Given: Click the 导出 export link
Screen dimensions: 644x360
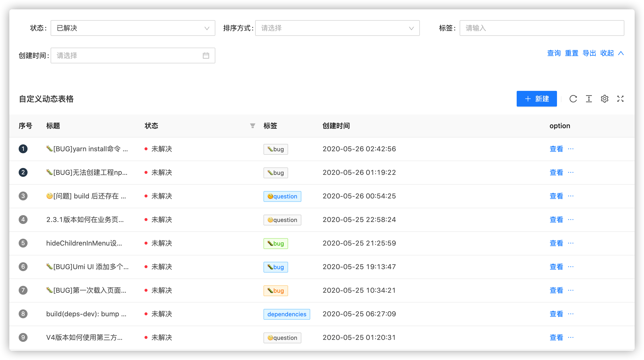Looking at the screenshot, I should pyautogui.click(x=589, y=53).
